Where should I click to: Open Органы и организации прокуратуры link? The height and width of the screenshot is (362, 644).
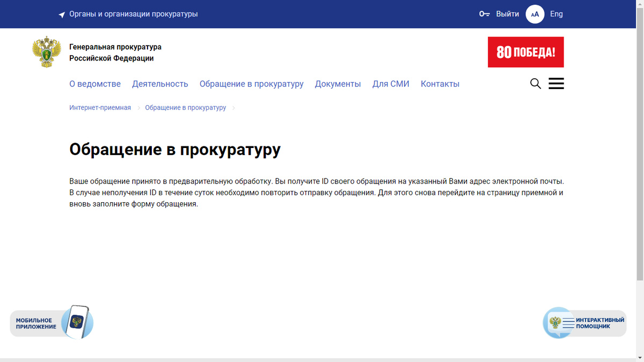click(x=133, y=14)
